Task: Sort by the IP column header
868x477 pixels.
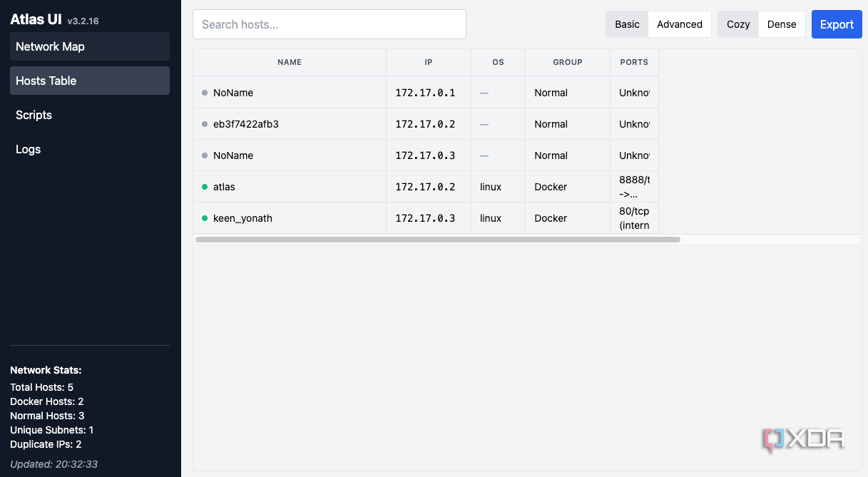Action: pyautogui.click(x=429, y=62)
